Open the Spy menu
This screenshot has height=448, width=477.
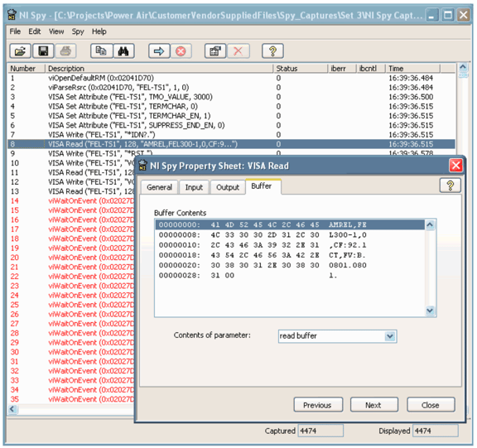tap(78, 31)
